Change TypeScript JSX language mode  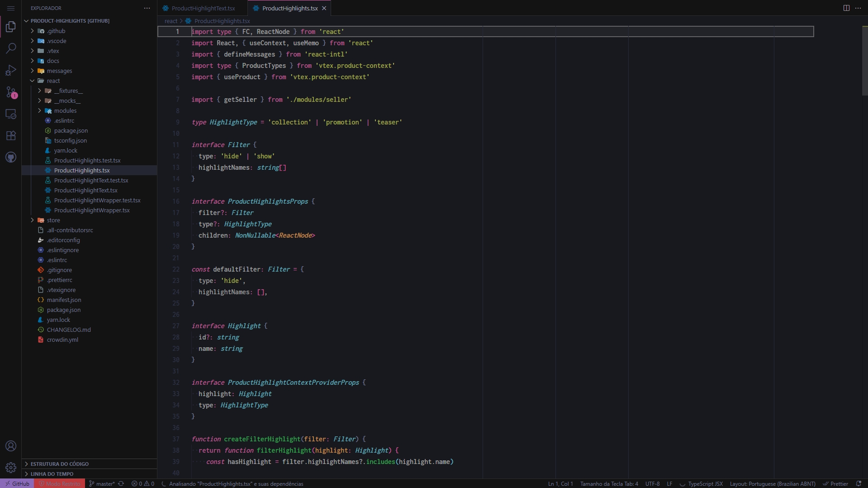705,483
